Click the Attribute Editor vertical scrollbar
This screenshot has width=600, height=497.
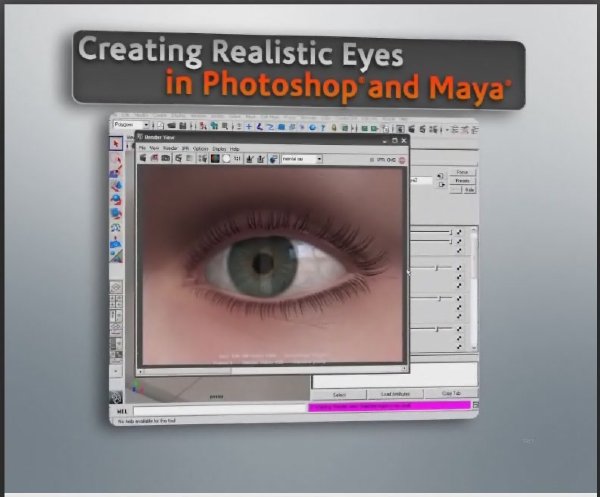coord(474,289)
